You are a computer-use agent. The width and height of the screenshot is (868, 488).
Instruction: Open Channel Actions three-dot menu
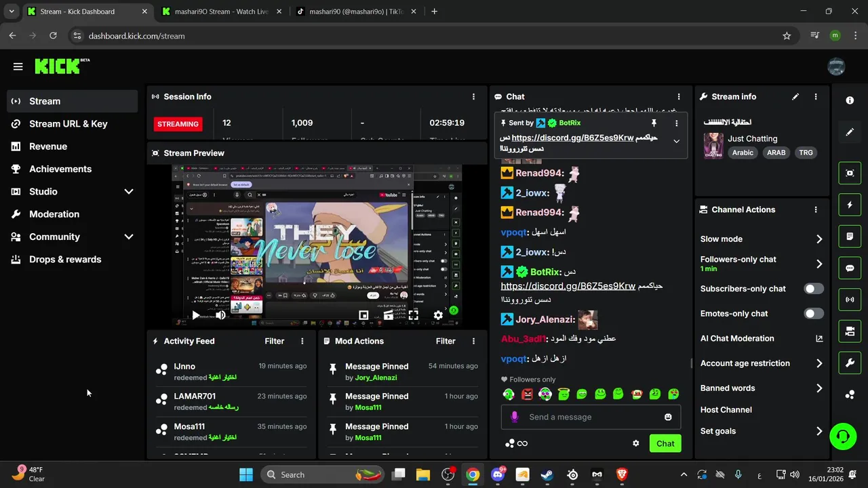pyautogui.click(x=816, y=209)
